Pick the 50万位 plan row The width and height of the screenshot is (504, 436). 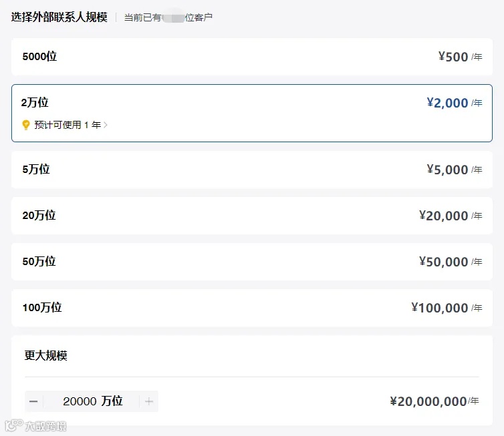251,262
